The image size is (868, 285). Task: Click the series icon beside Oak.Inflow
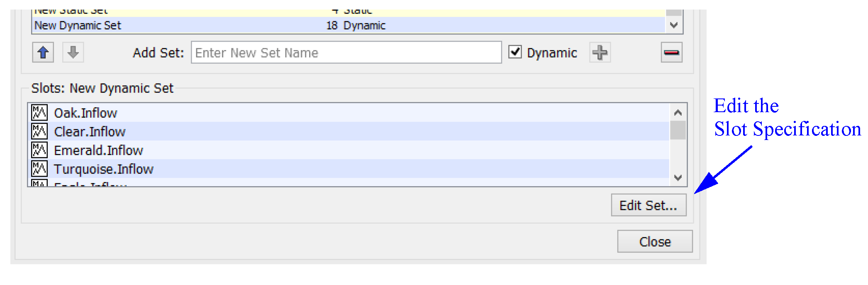pos(39,113)
